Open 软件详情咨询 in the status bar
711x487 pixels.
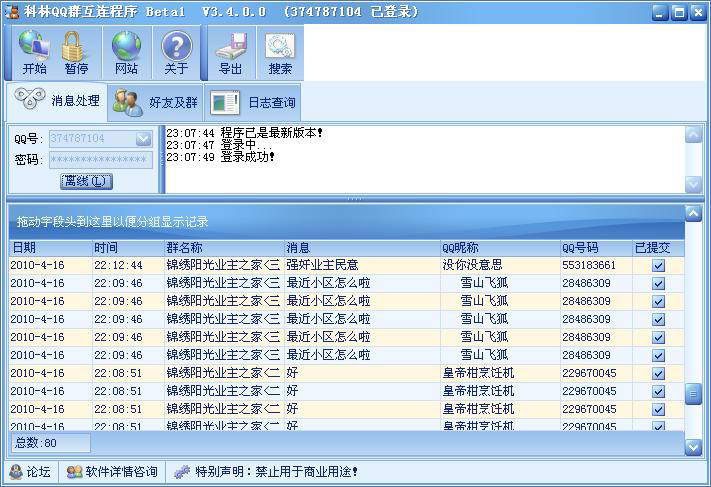[112, 472]
